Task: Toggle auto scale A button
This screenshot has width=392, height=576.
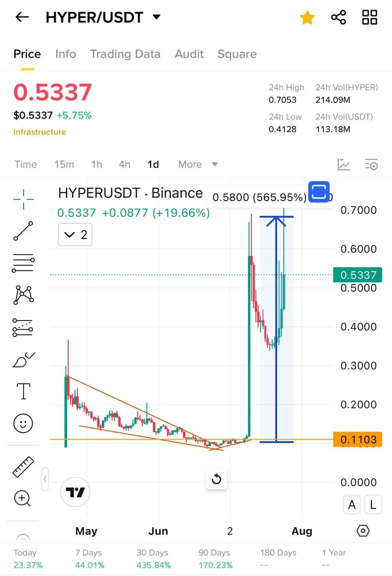Action: [352, 505]
